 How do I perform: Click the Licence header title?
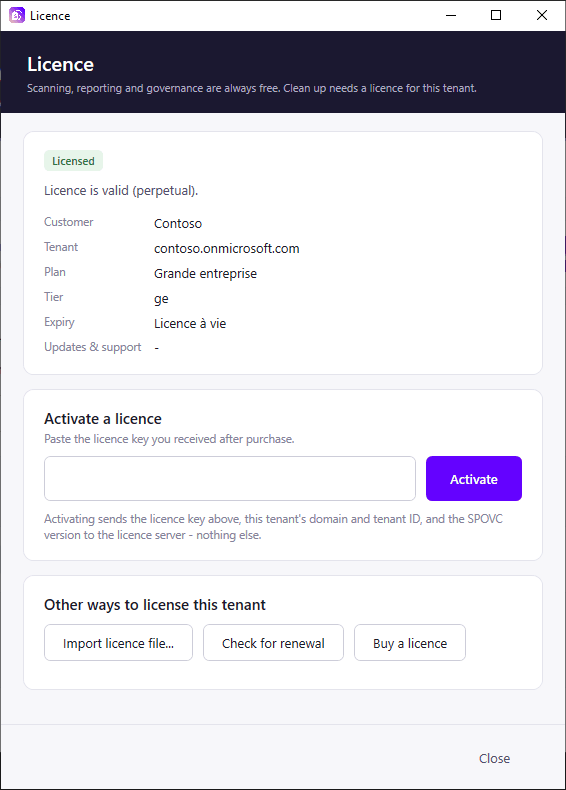pyautogui.click(x=60, y=64)
